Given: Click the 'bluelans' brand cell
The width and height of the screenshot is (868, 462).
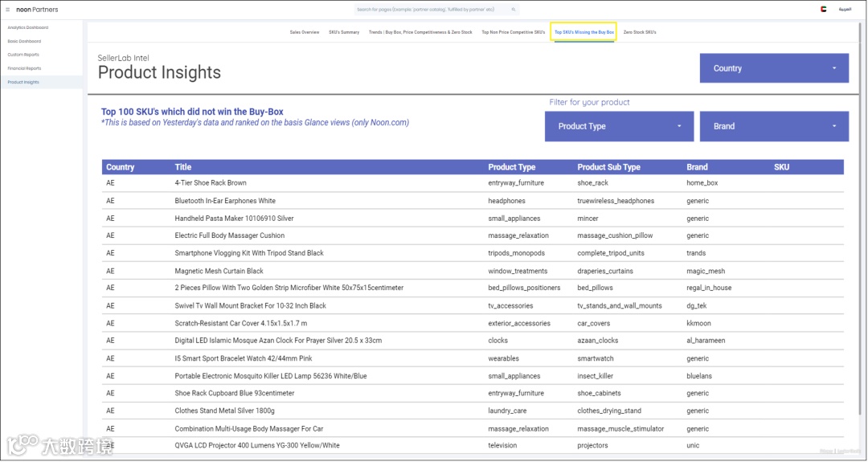Looking at the screenshot, I should (x=699, y=376).
